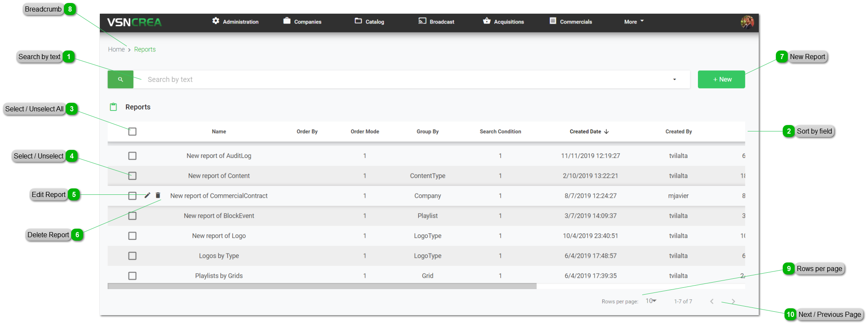Open the Broadcast menu
The height and width of the screenshot is (325, 868).
pyautogui.click(x=436, y=22)
